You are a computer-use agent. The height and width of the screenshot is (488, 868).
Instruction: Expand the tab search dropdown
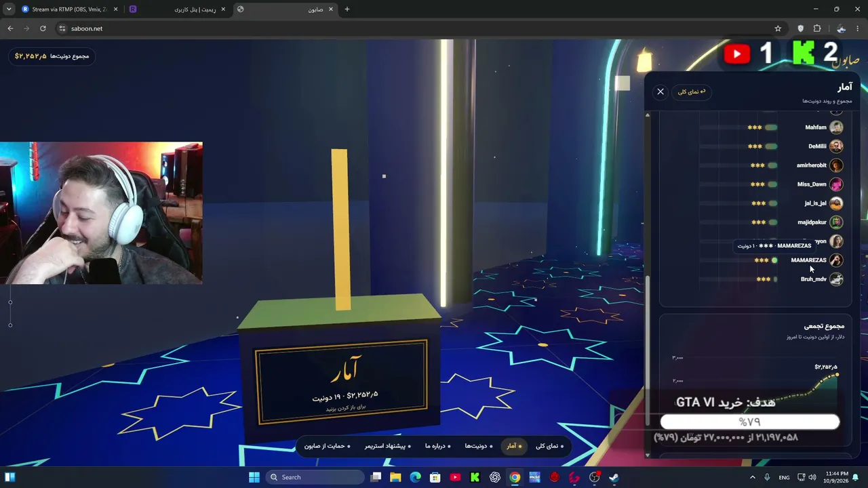tap(9, 9)
